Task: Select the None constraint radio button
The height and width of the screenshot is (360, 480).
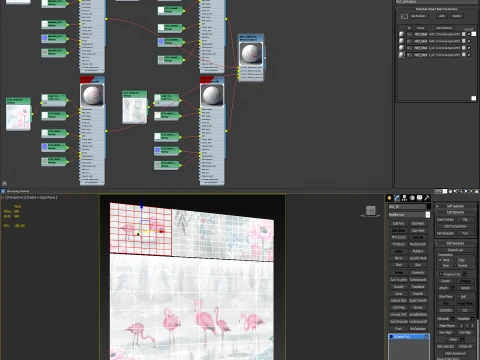Action: point(440,260)
